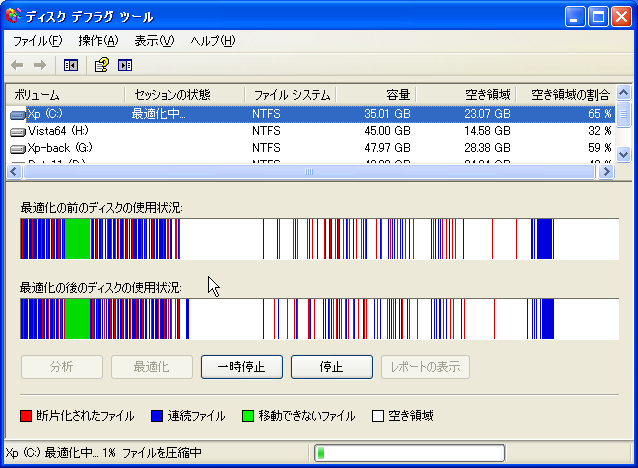Click the green 移動できないファイル legend swatch

pyautogui.click(x=247, y=416)
